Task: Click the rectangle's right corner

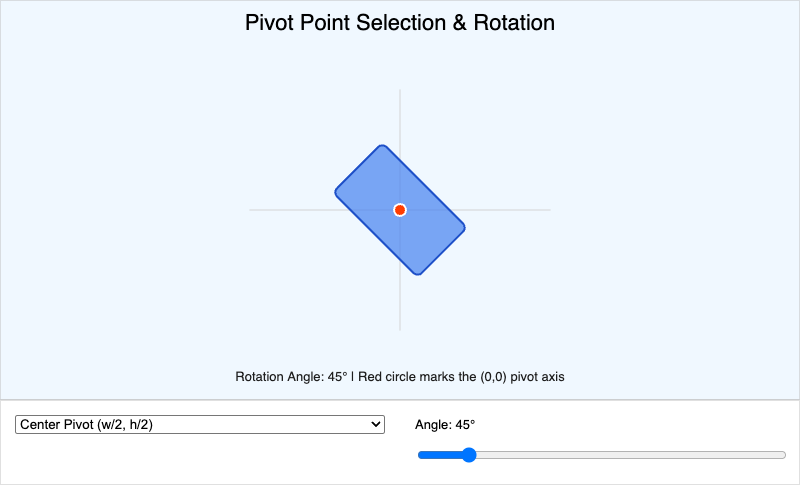Action: pos(463,228)
